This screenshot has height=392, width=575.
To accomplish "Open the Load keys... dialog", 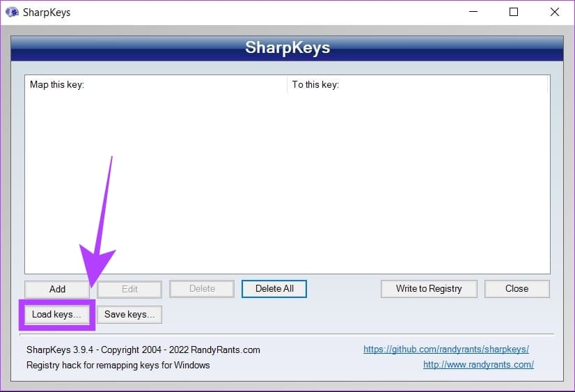I will [x=57, y=315].
